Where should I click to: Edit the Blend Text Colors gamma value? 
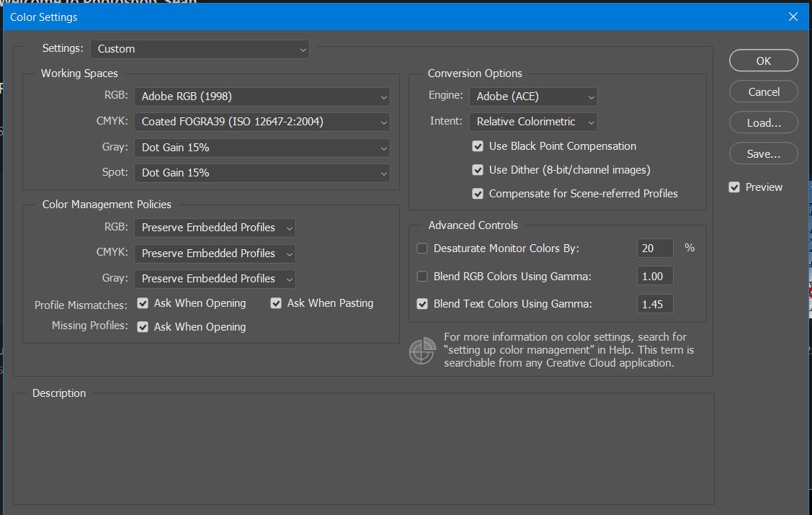pos(654,303)
